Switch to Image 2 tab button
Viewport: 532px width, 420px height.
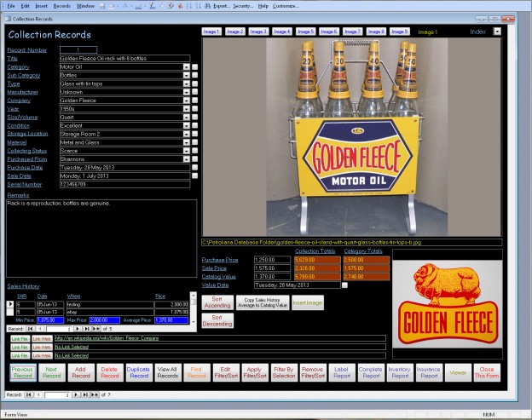[x=235, y=32]
